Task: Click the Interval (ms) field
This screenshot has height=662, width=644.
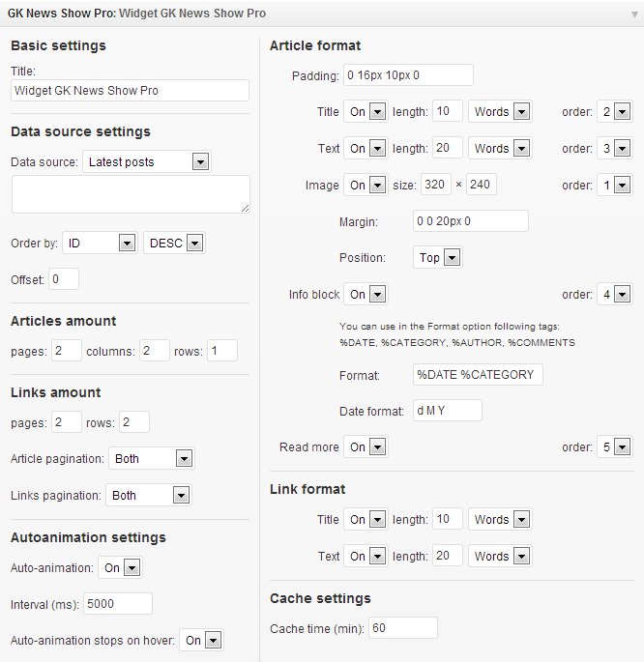Action: (118, 604)
